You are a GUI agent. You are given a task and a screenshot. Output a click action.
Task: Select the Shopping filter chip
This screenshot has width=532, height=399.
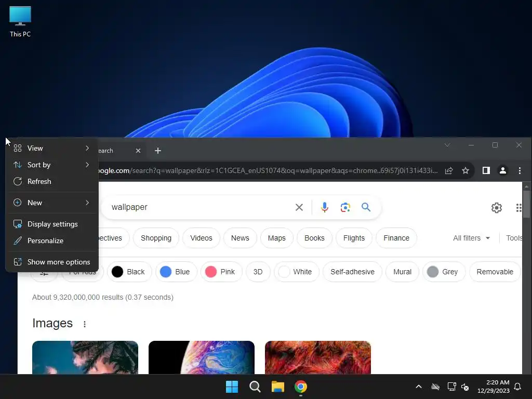(156, 238)
